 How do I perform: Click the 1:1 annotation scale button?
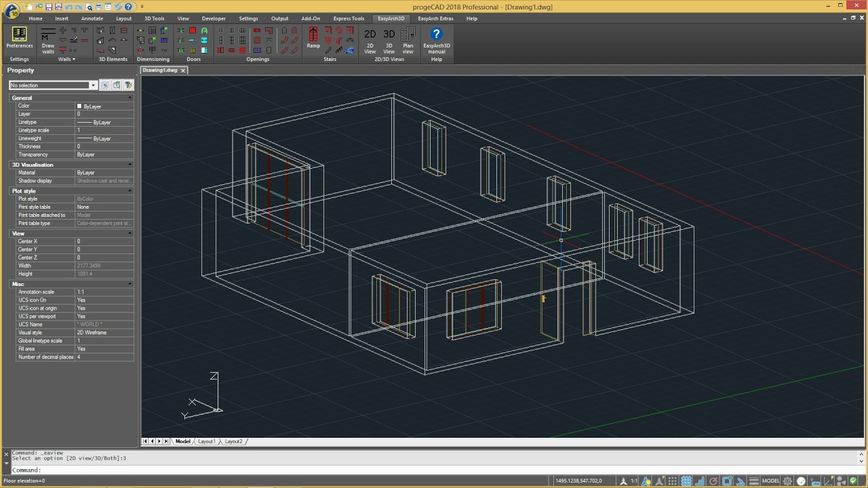pyautogui.click(x=634, y=481)
